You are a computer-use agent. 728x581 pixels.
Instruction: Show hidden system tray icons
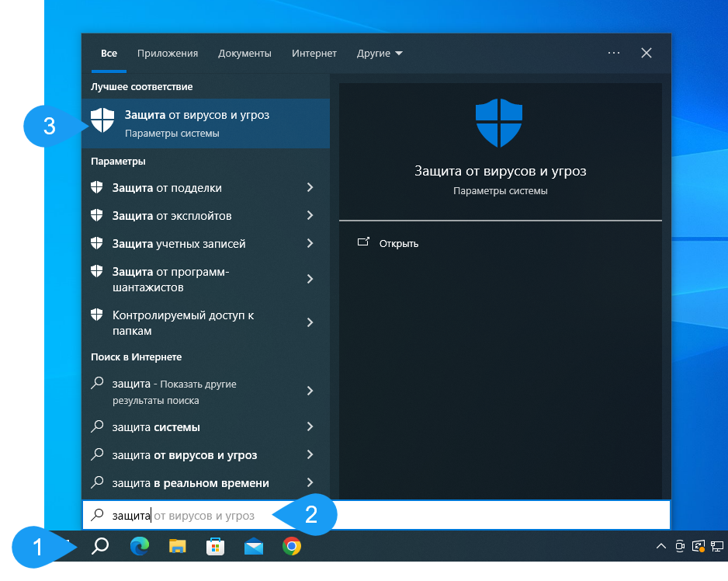pos(660,547)
